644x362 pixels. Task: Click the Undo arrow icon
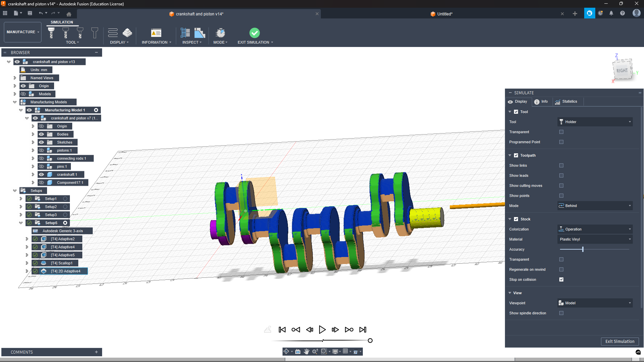pyautogui.click(x=41, y=13)
